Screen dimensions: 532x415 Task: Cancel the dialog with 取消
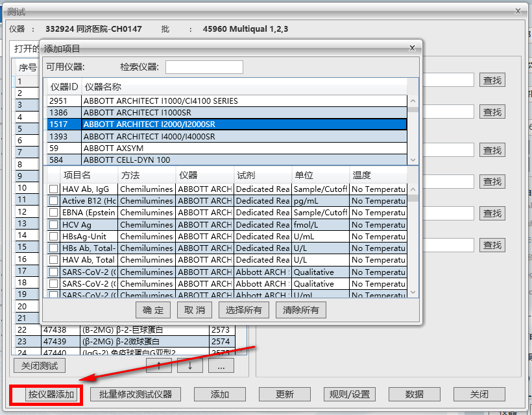click(x=194, y=309)
